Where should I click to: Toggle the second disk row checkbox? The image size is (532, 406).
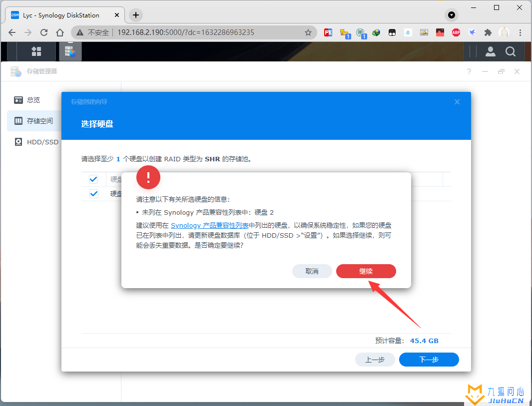click(x=93, y=194)
